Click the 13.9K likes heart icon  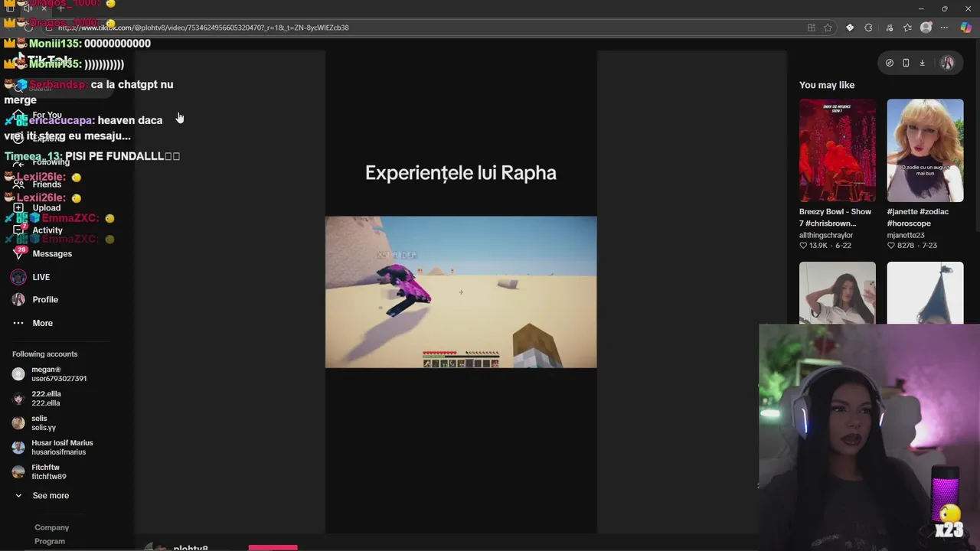tap(803, 246)
